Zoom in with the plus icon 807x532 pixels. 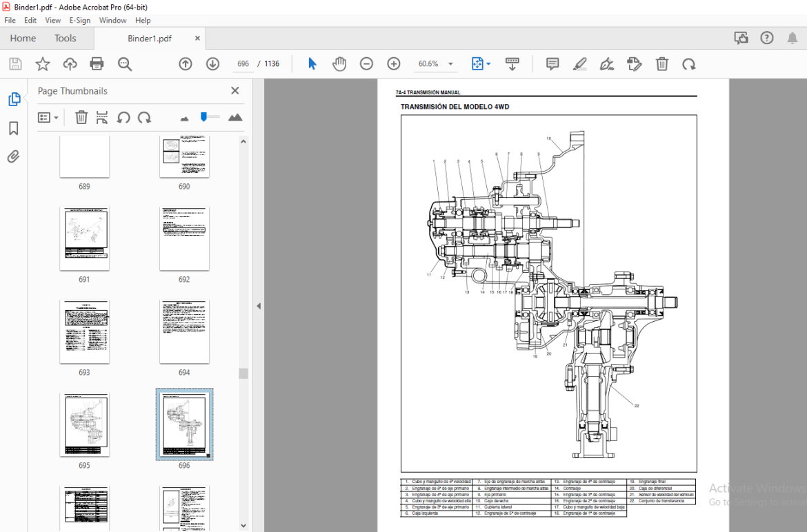394,63
